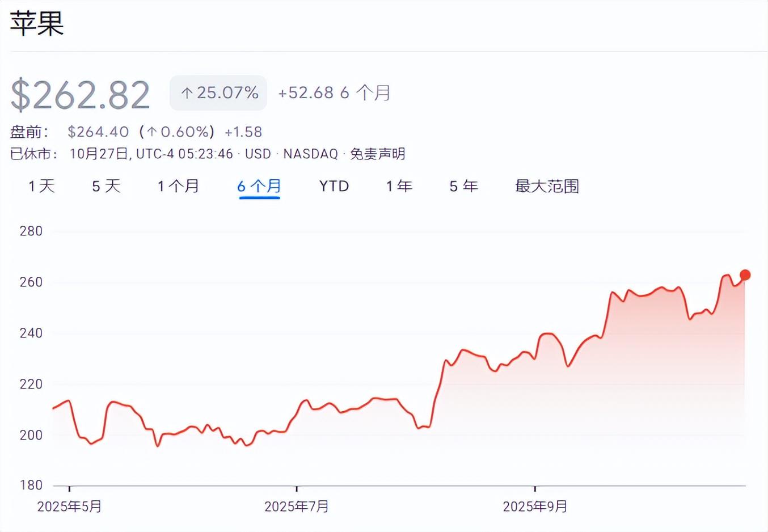Switch chart to YTD range
The height and width of the screenshot is (532, 768).
point(334,186)
